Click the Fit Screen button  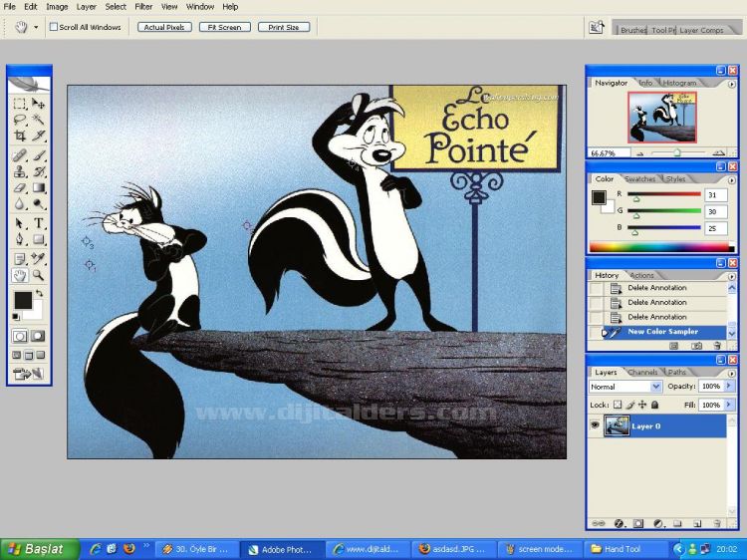pyautogui.click(x=224, y=27)
